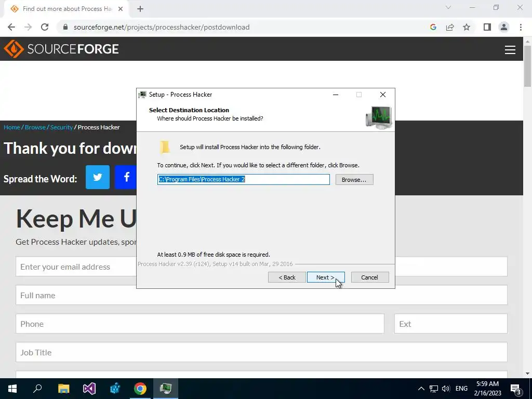Screen dimensions: 532x399
Task: Select the Find out more about Process Hacker tab
Action: (66, 9)
